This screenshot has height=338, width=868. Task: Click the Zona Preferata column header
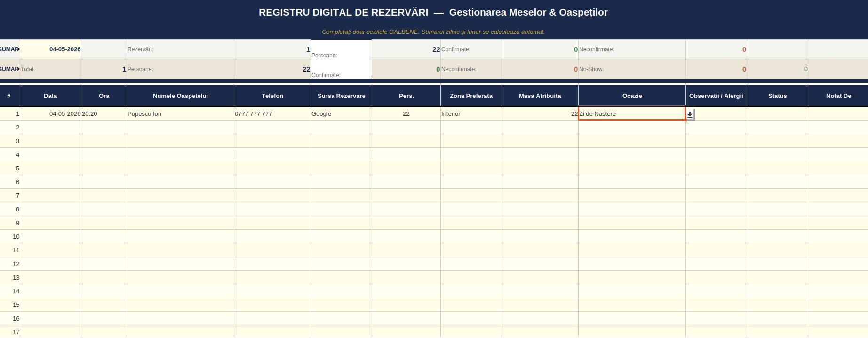[471, 96]
